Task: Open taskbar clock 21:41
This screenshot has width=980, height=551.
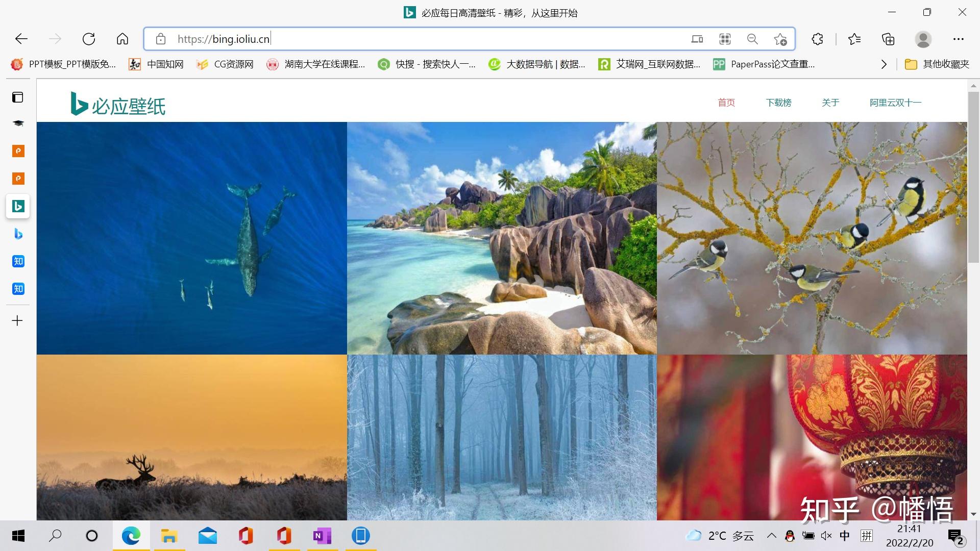Action: 910,536
